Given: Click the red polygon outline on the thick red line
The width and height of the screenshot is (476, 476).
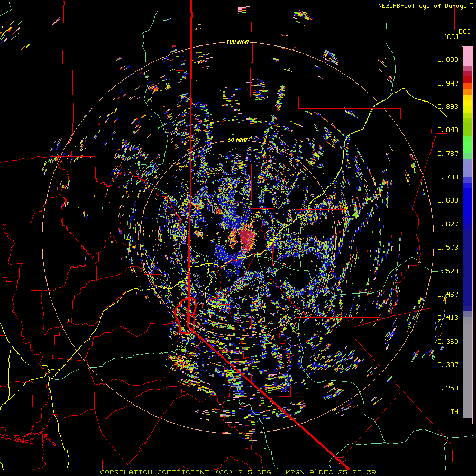Looking at the screenshot, I should [186, 316].
